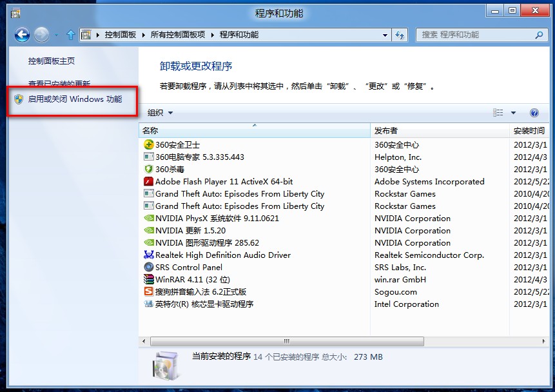Click publisher Adobe Systems Incorporated
Image resolution: width=555 pixels, height=392 pixels.
click(429, 182)
